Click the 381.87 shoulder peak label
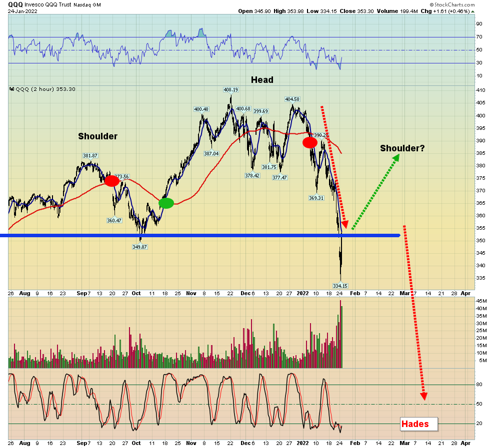 (90, 156)
